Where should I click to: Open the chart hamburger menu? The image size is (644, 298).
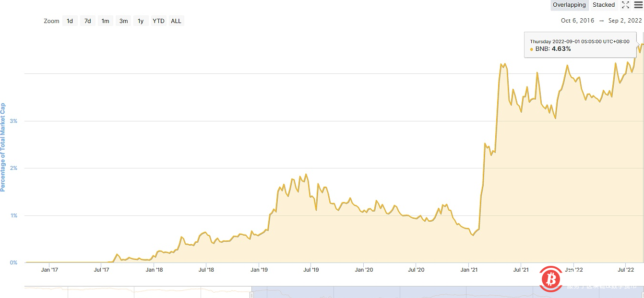tap(638, 5)
